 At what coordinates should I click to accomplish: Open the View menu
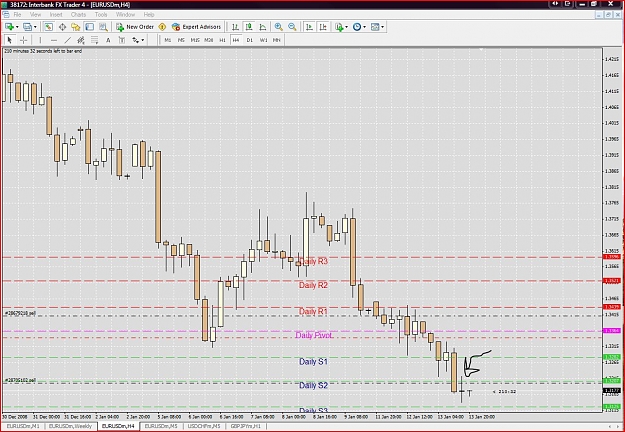click(35, 14)
